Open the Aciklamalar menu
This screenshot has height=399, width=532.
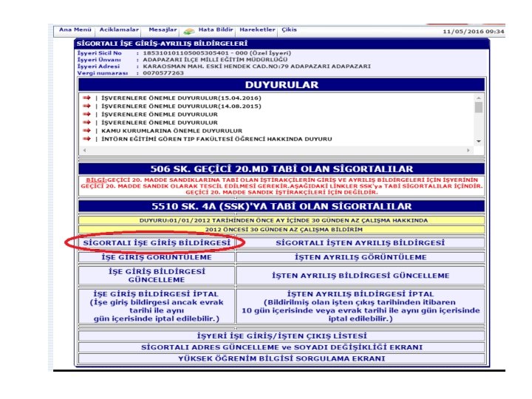coord(119,30)
